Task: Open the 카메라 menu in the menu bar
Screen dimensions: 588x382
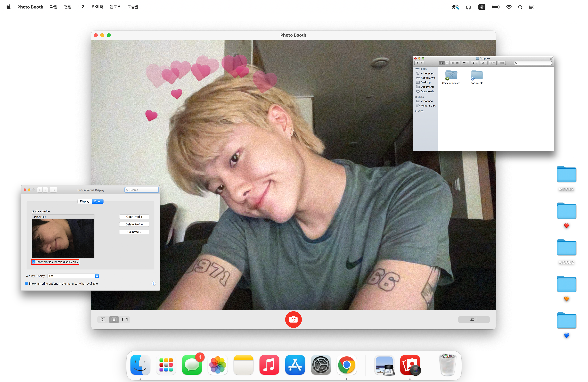Action: click(x=97, y=7)
